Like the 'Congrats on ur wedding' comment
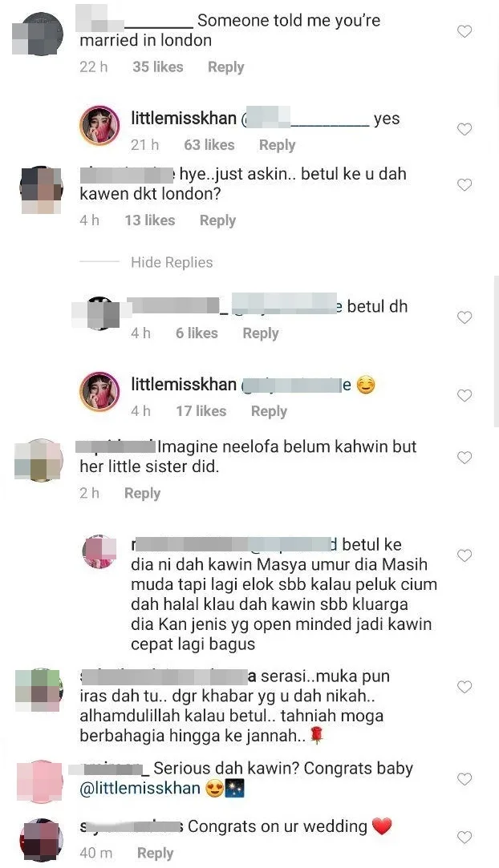 [x=465, y=837]
